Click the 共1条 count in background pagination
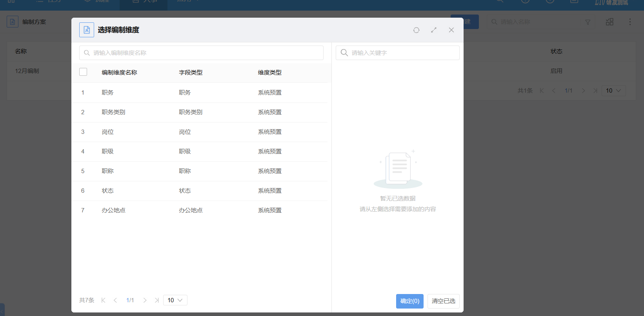The height and width of the screenshot is (316, 644). (x=525, y=91)
